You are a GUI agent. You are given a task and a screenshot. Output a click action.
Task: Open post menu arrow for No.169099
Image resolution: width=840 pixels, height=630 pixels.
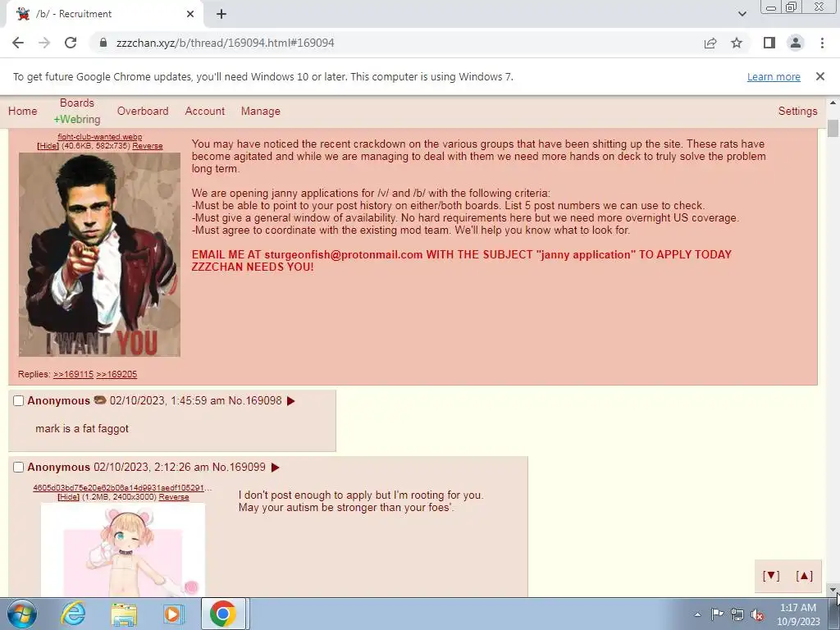pos(276,467)
